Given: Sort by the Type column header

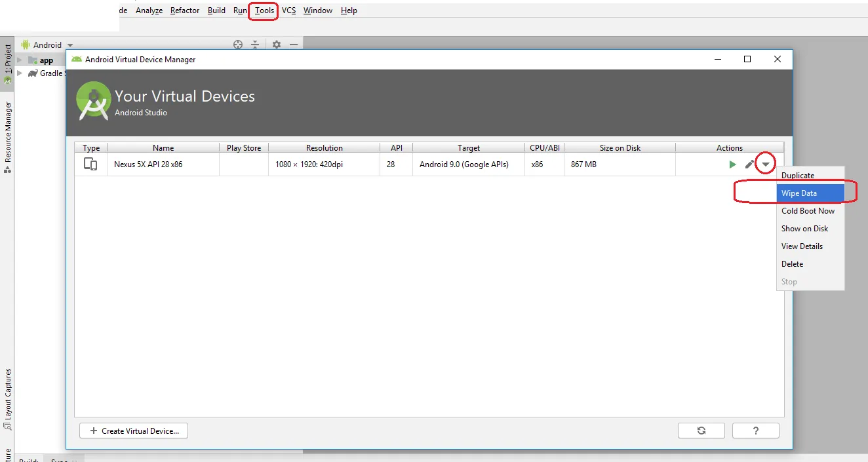Looking at the screenshot, I should tap(91, 148).
